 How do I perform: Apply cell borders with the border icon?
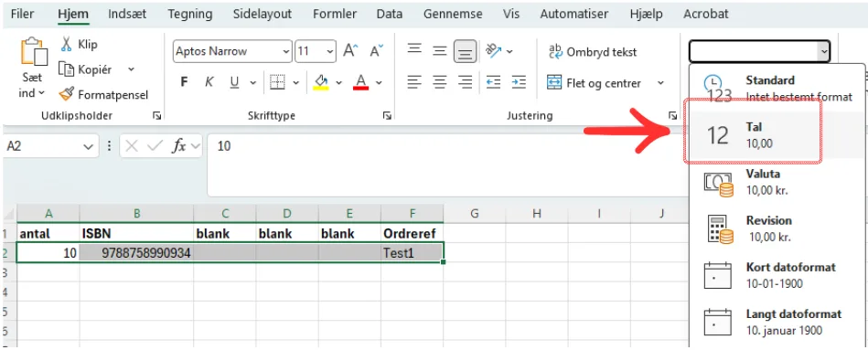(277, 82)
